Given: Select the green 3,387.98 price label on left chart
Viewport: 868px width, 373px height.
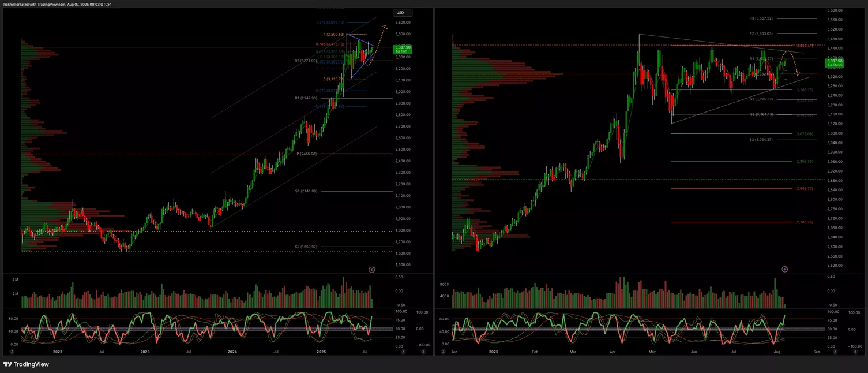Looking at the screenshot, I should click(401, 49).
